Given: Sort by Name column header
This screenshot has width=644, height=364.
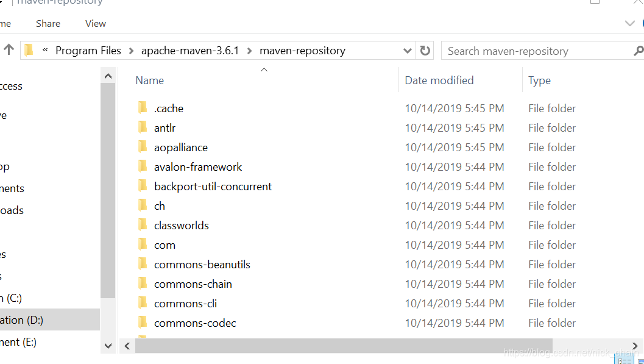Looking at the screenshot, I should pos(149,80).
